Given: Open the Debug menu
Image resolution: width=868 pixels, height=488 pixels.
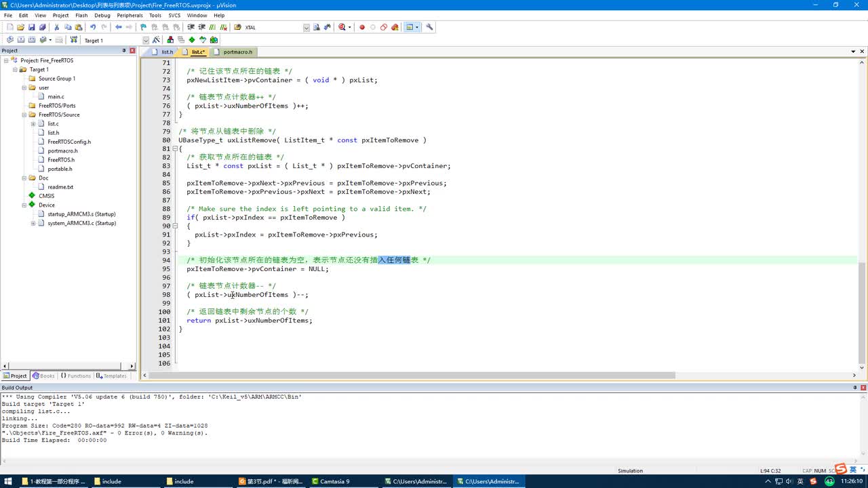Looking at the screenshot, I should (102, 15).
